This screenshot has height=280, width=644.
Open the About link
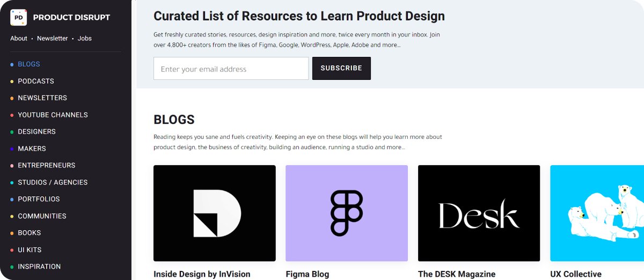pyautogui.click(x=19, y=39)
